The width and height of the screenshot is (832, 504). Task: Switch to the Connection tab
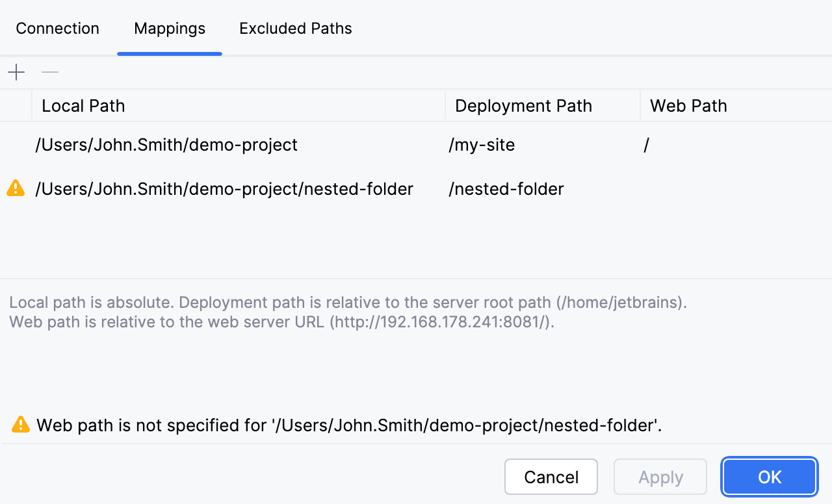57,29
